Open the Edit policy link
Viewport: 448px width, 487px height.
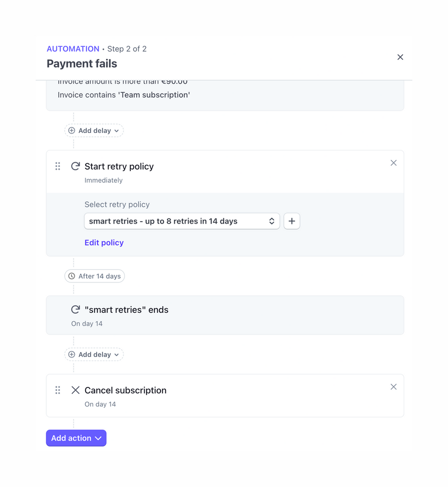tap(104, 243)
